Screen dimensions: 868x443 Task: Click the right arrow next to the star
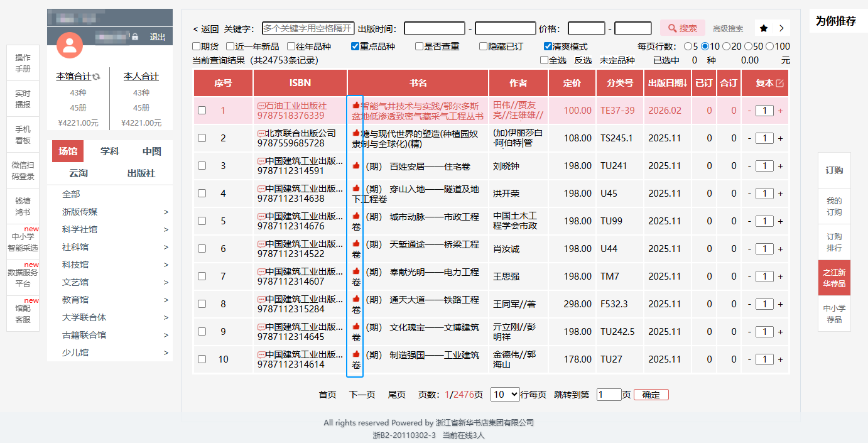(781, 28)
